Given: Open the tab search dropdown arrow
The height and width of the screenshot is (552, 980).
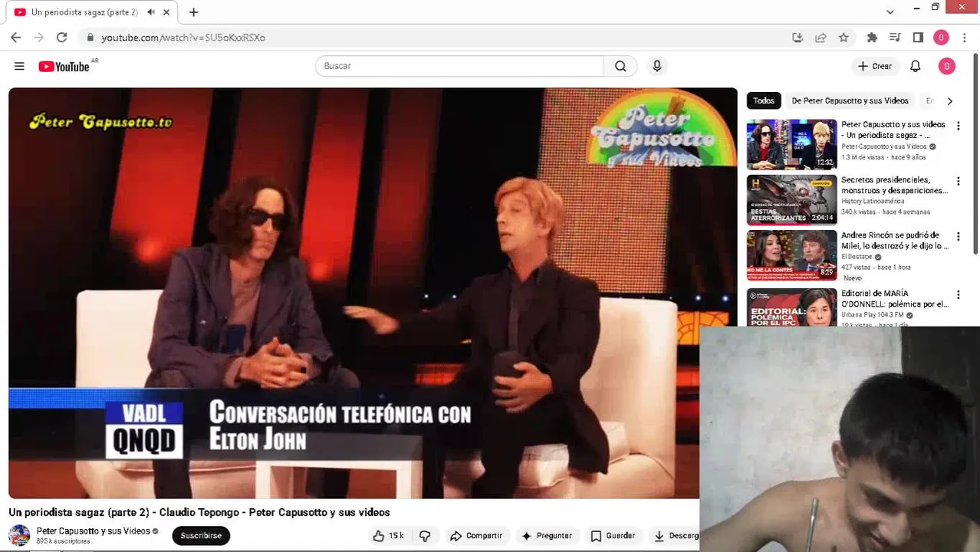Looking at the screenshot, I should click(x=890, y=12).
